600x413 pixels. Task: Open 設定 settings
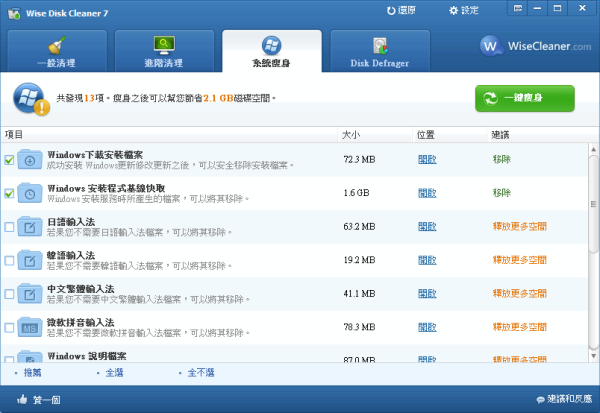coord(463,10)
